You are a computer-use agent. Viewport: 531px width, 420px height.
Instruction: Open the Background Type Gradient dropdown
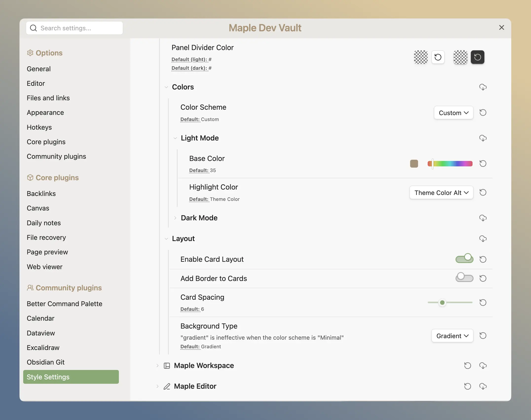click(452, 336)
